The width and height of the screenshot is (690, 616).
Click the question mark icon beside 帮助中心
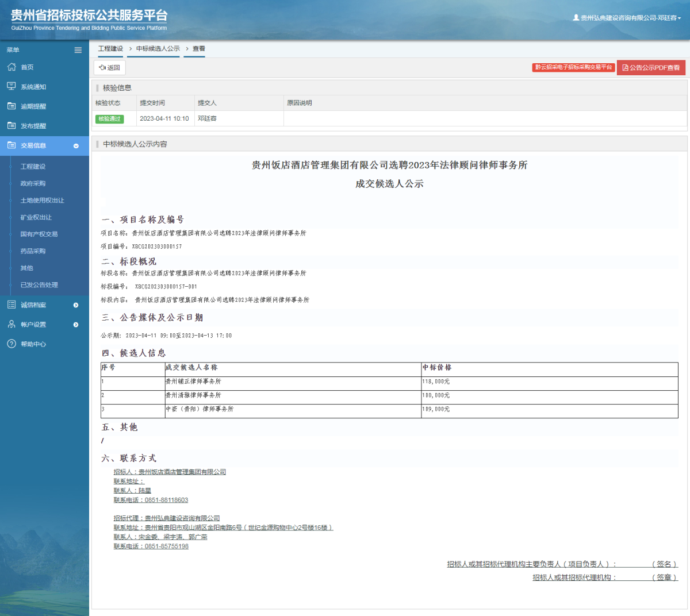(11, 344)
